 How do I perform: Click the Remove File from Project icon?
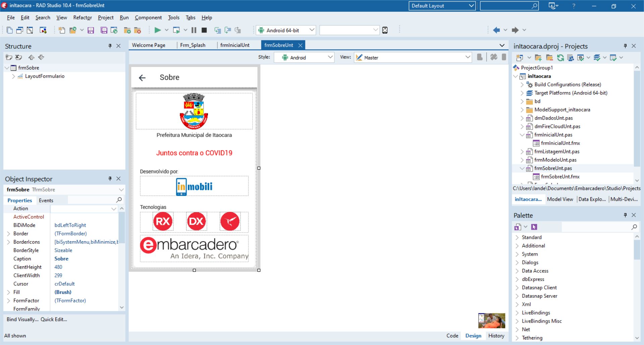click(138, 30)
